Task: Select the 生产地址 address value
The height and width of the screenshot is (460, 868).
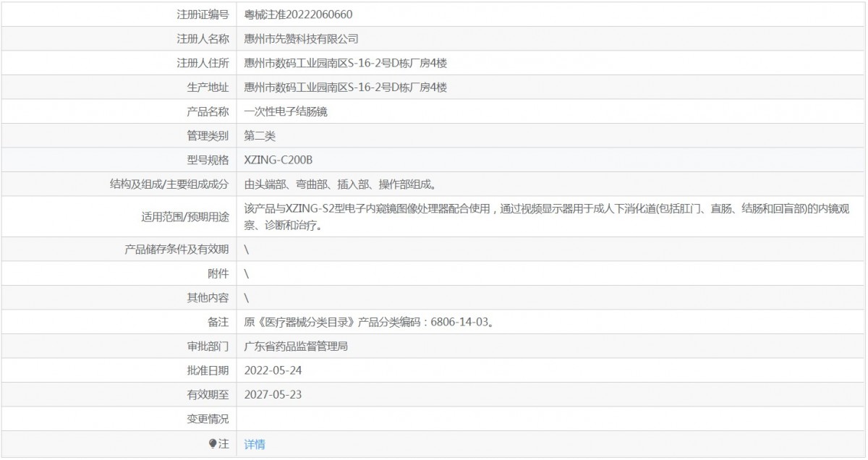Action: pyautogui.click(x=346, y=88)
